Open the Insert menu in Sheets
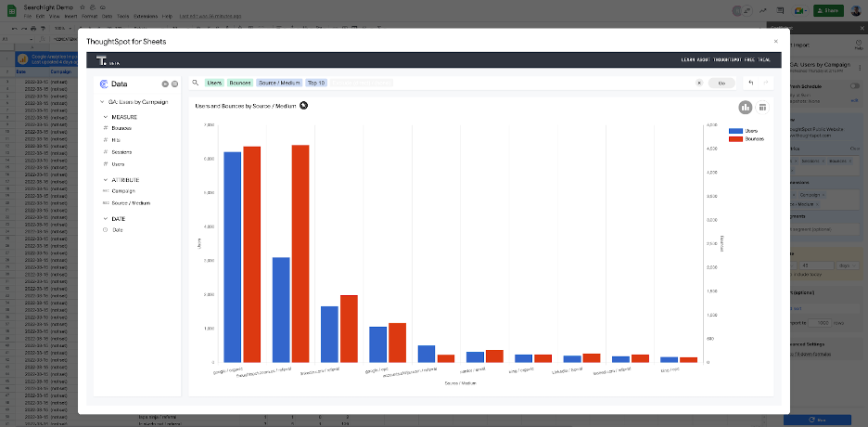The height and width of the screenshot is (427, 868). [x=70, y=17]
